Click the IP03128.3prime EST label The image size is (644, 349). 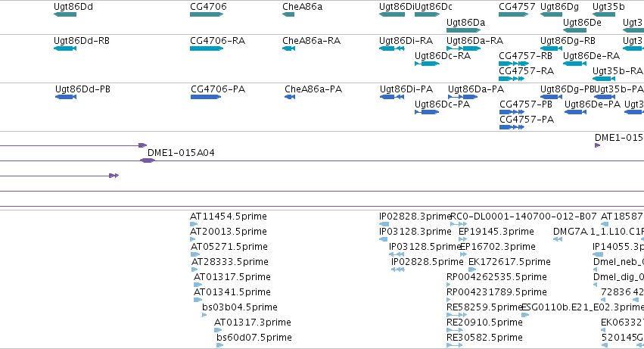(x=415, y=232)
